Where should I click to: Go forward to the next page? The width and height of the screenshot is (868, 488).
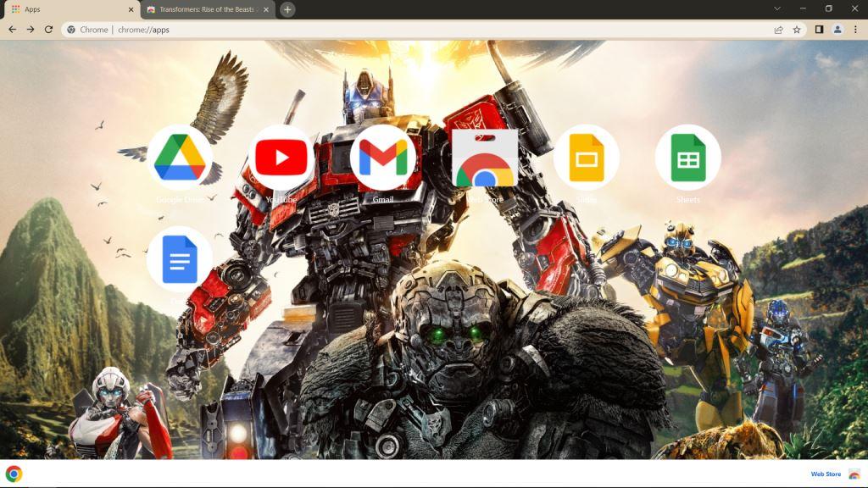(x=31, y=30)
